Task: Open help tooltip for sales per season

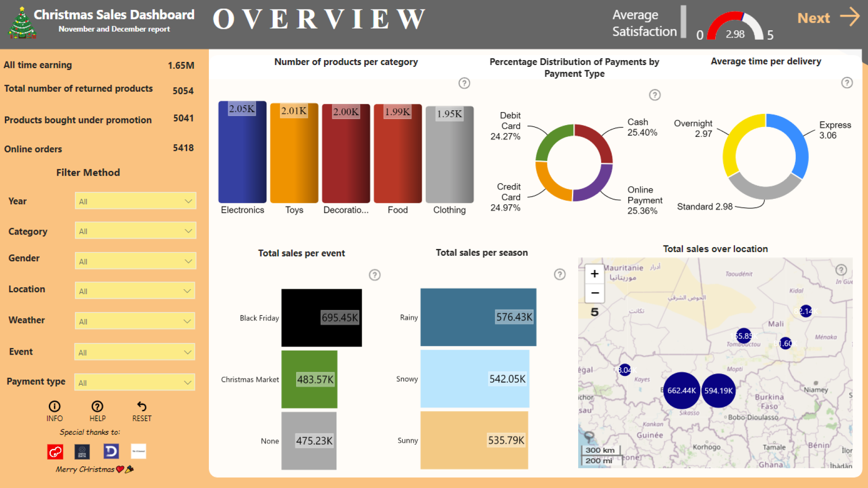Action: point(560,274)
